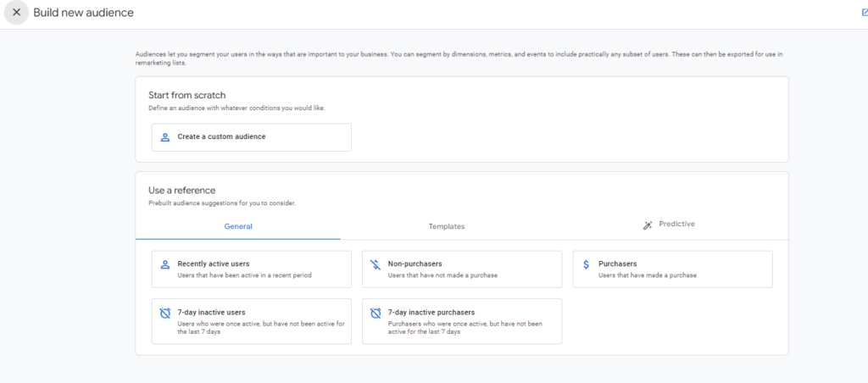Open the Templates tab
868x383 pixels.
click(446, 226)
